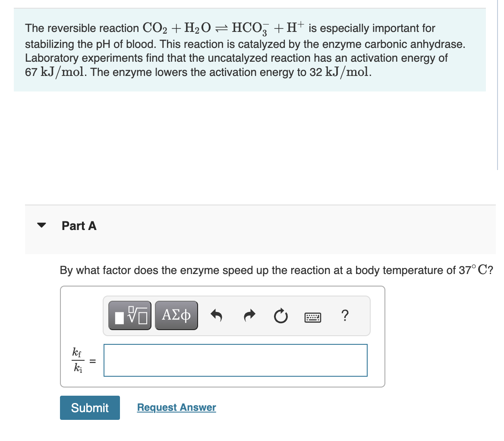Click inside the kf/ki answer box
Screen dimensions: 504x441
point(235,360)
